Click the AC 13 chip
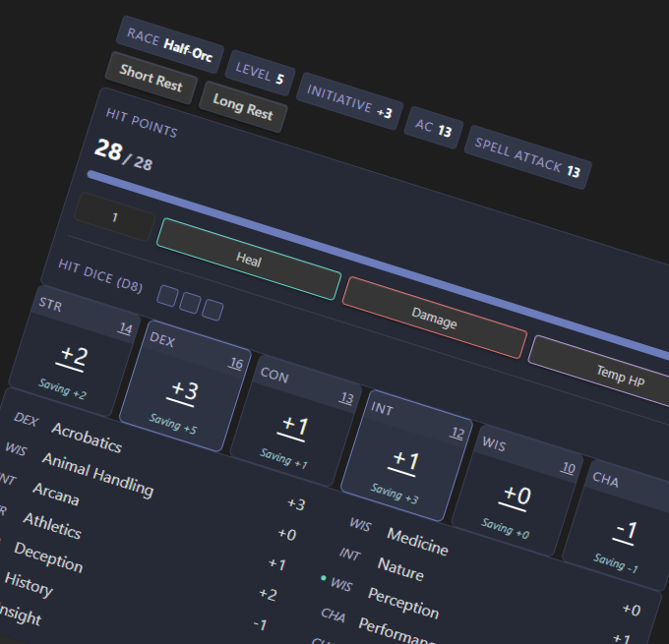The height and width of the screenshot is (644, 669). click(434, 128)
